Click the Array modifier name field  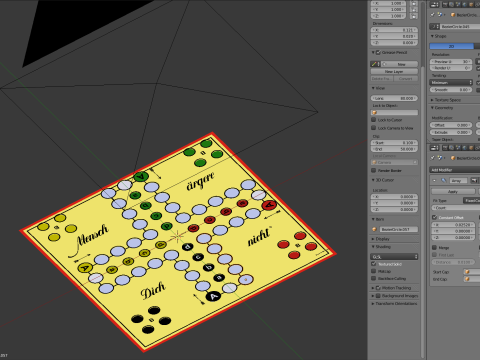pos(459,180)
